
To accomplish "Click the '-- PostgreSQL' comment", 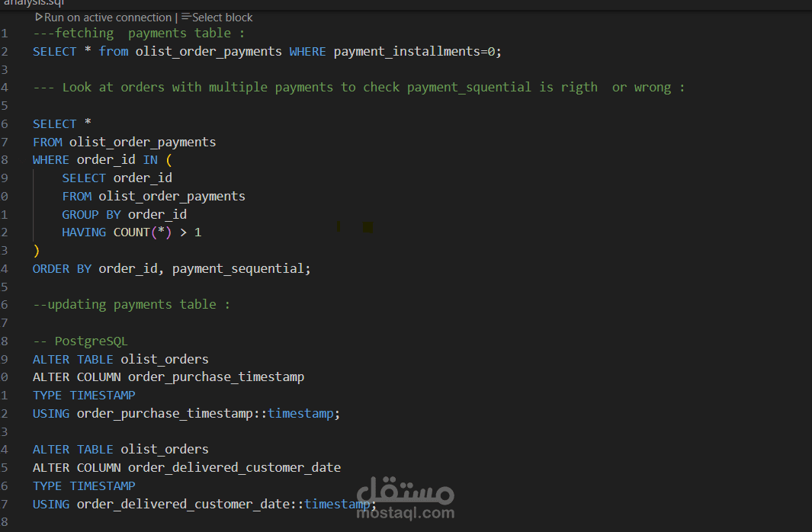I will pyautogui.click(x=80, y=341).
